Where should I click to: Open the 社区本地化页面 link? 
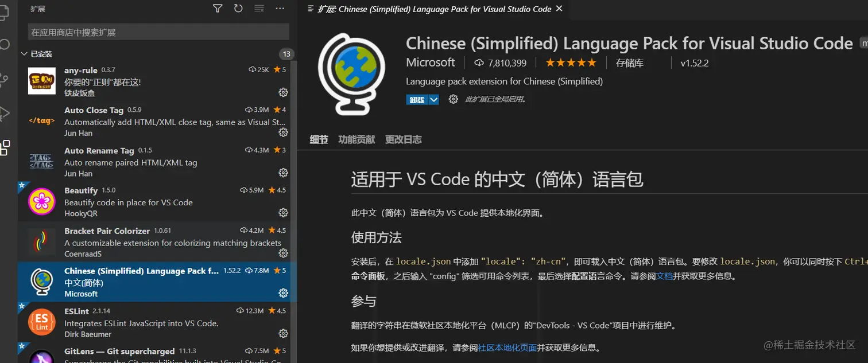pos(507,348)
